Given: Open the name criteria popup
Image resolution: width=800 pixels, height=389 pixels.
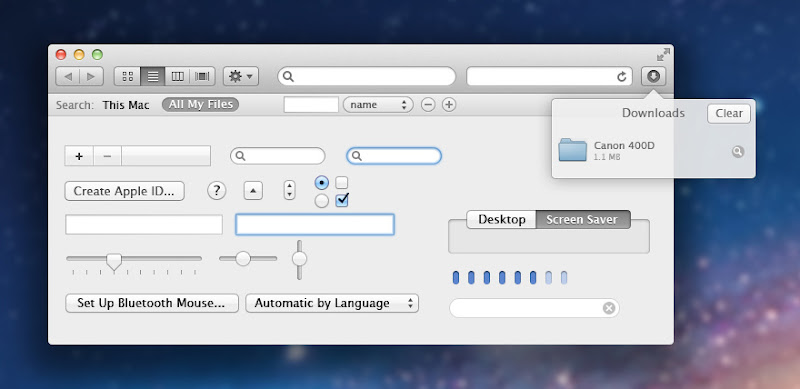Looking at the screenshot, I should [378, 105].
